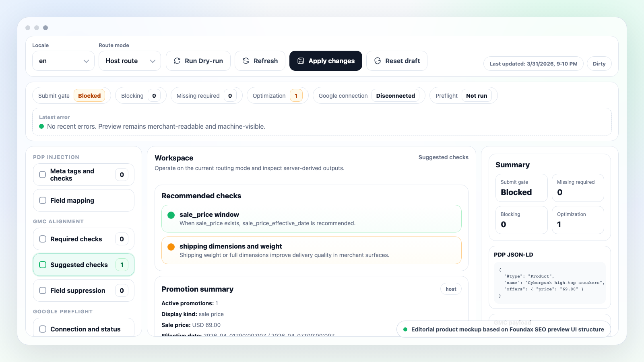Viewport: 644px width, 362px height.
Task: Open Field suppression sidebar item
Action: pyautogui.click(x=78, y=290)
